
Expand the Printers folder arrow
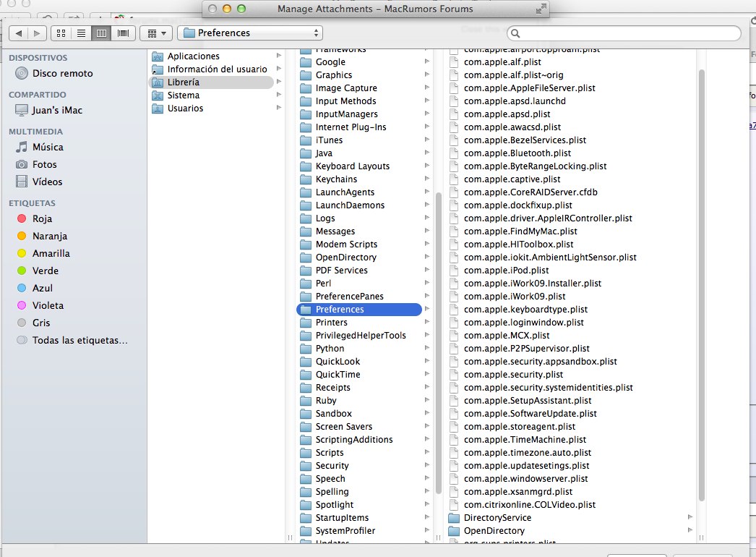427,322
